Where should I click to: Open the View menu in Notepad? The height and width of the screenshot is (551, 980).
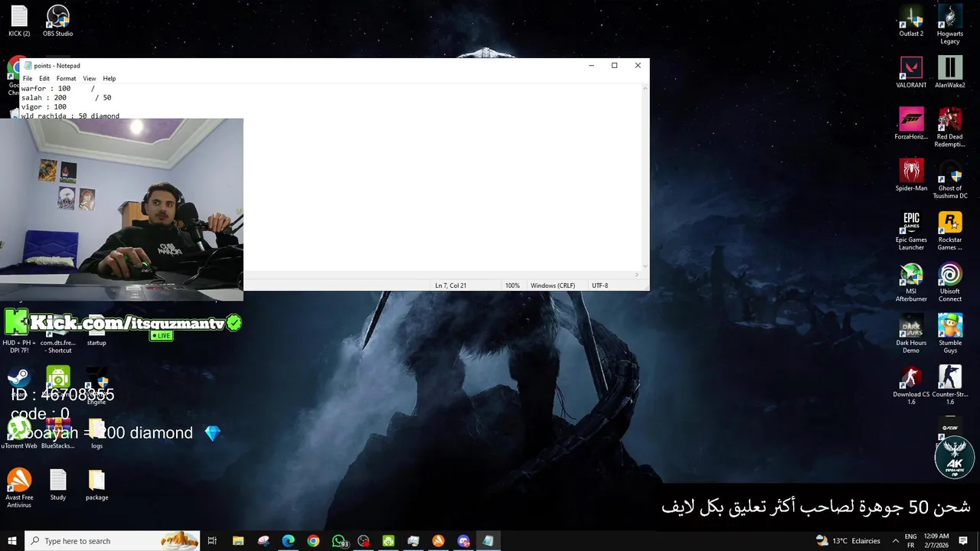(x=90, y=78)
